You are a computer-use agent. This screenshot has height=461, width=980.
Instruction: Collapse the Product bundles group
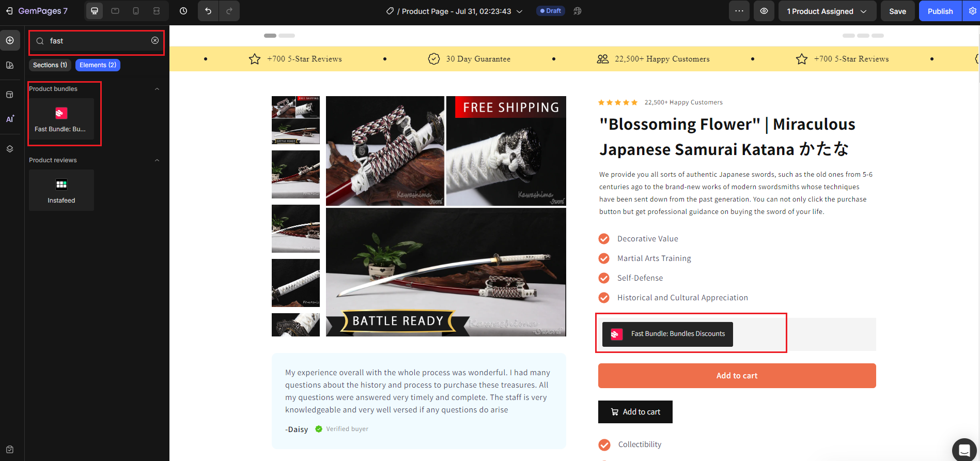point(157,89)
